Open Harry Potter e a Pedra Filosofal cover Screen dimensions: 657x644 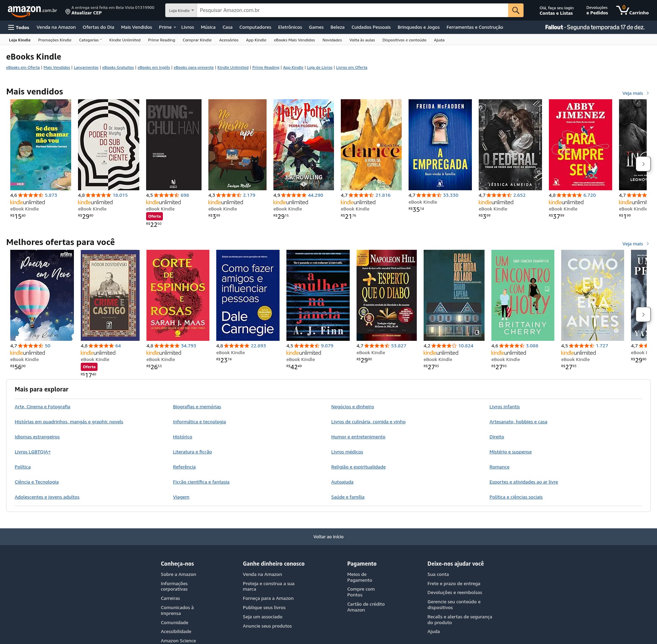(304, 145)
